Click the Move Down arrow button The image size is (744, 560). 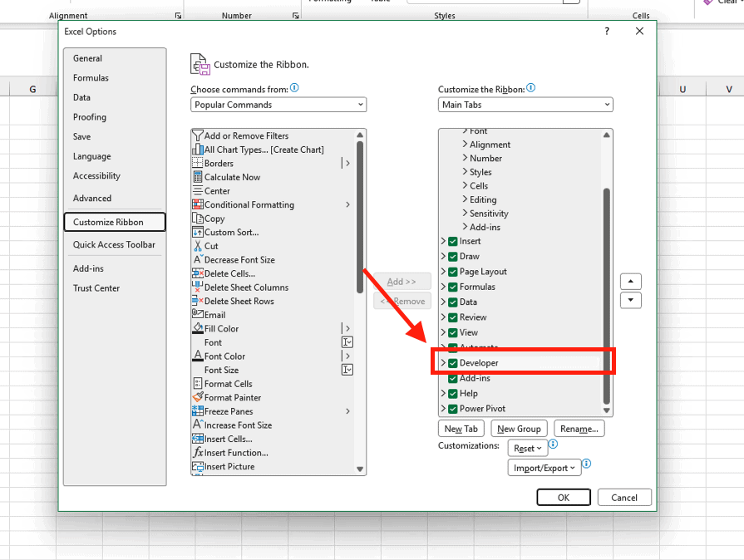631,300
